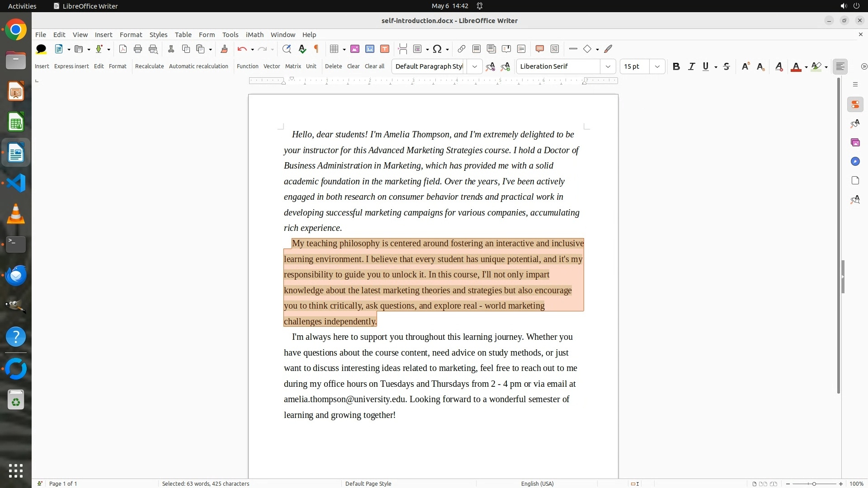The image size is (868, 488).
Task: Toggle Bold formatting
Action: click(x=676, y=66)
